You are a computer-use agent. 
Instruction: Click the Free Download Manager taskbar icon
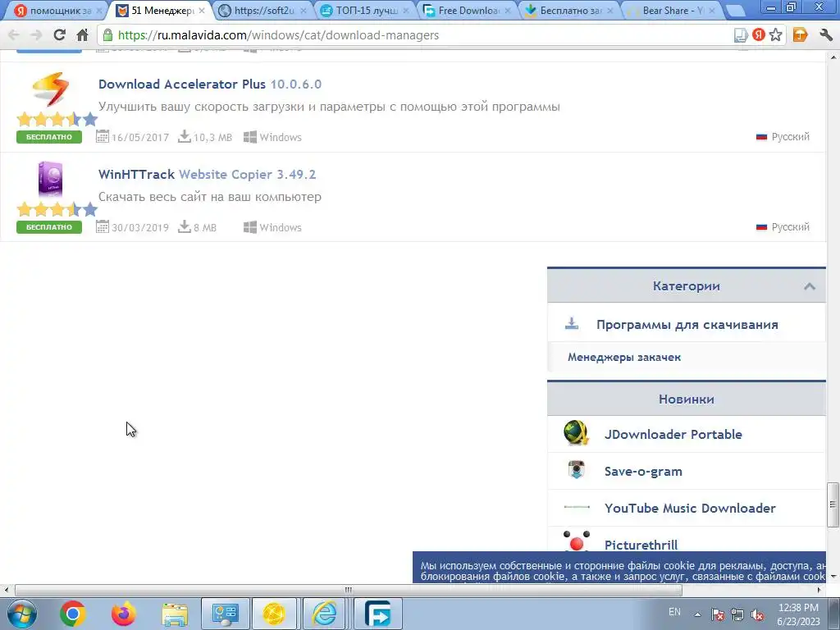(377, 614)
